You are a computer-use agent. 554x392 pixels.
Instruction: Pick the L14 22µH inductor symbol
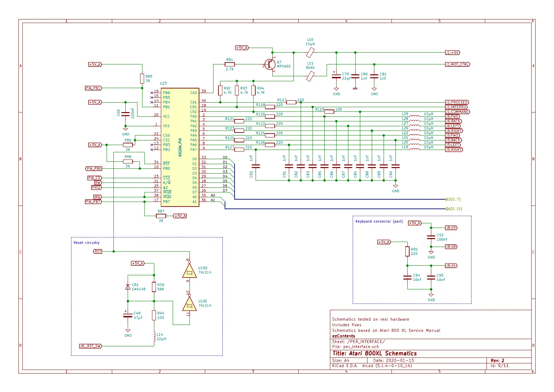pos(154,337)
